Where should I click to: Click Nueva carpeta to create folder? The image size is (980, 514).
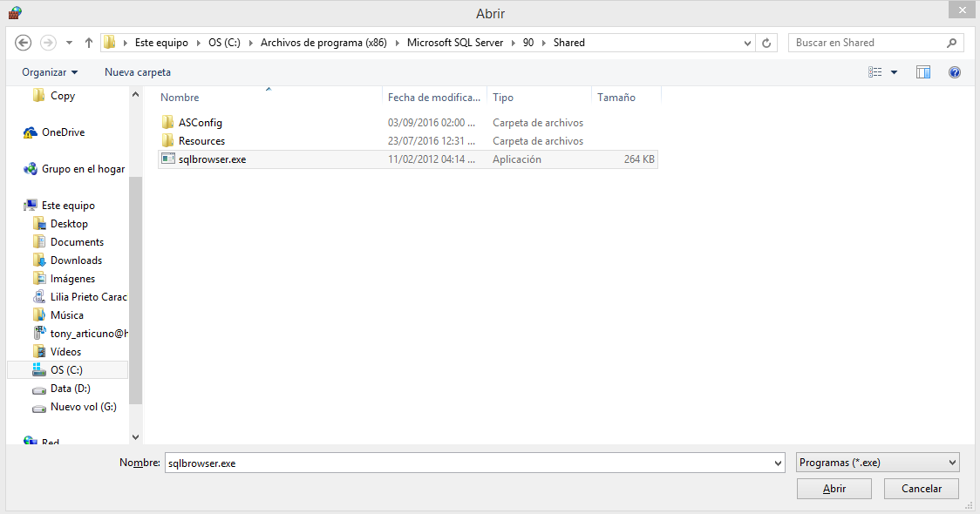137,71
